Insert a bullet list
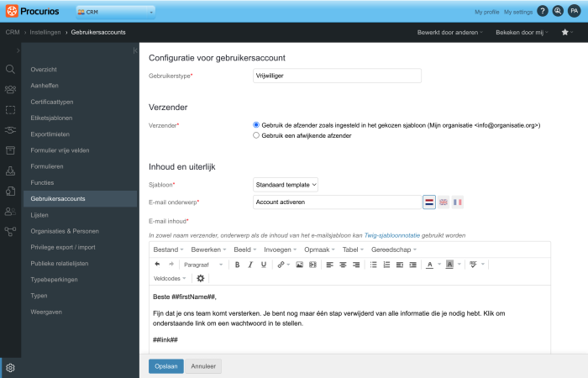 coord(373,265)
